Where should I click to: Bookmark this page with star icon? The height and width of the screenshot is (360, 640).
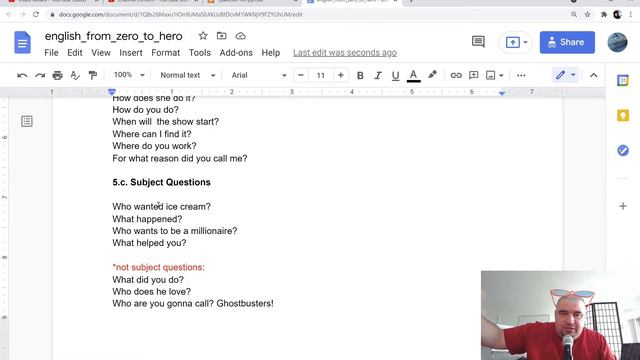pyautogui.click(x=587, y=14)
